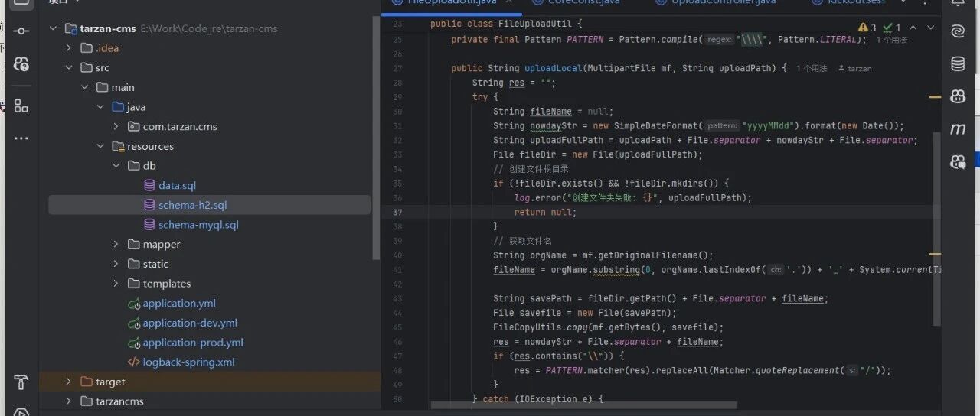Open the Structure tool window icon
The image size is (980, 416).
(x=21, y=106)
